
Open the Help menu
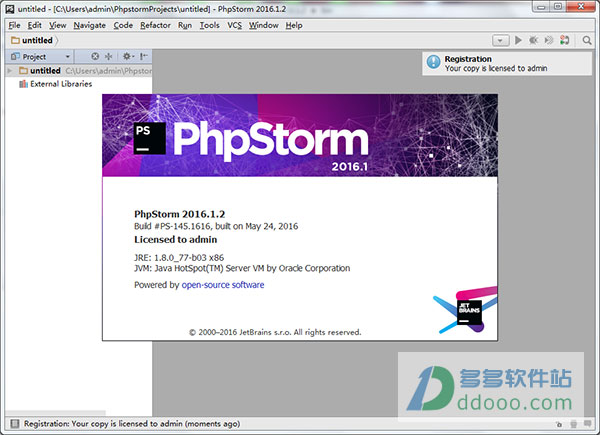(x=294, y=25)
